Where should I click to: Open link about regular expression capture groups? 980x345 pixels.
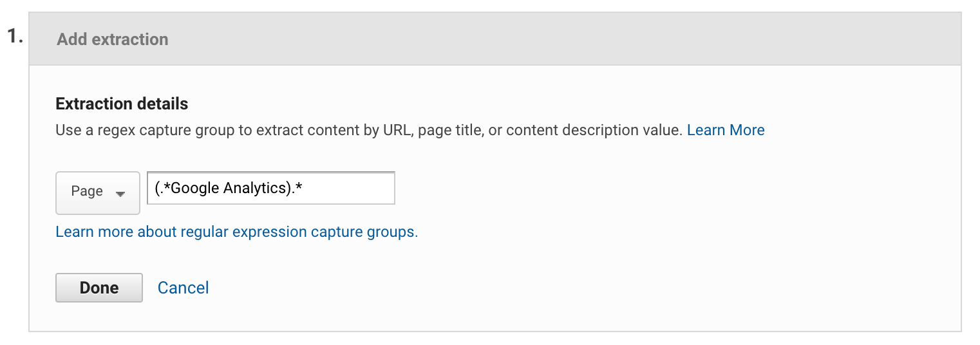237,232
